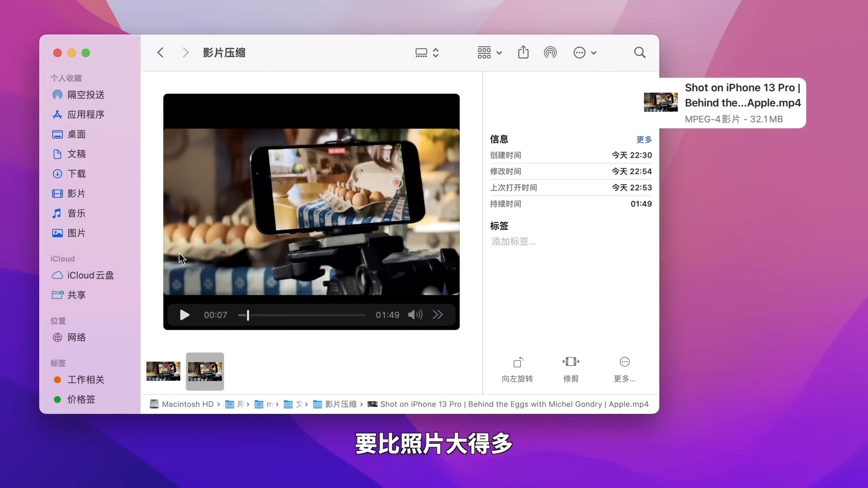Click 更多 link beside 信息
This screenshot has height=488, width=868.
[644, 140]
